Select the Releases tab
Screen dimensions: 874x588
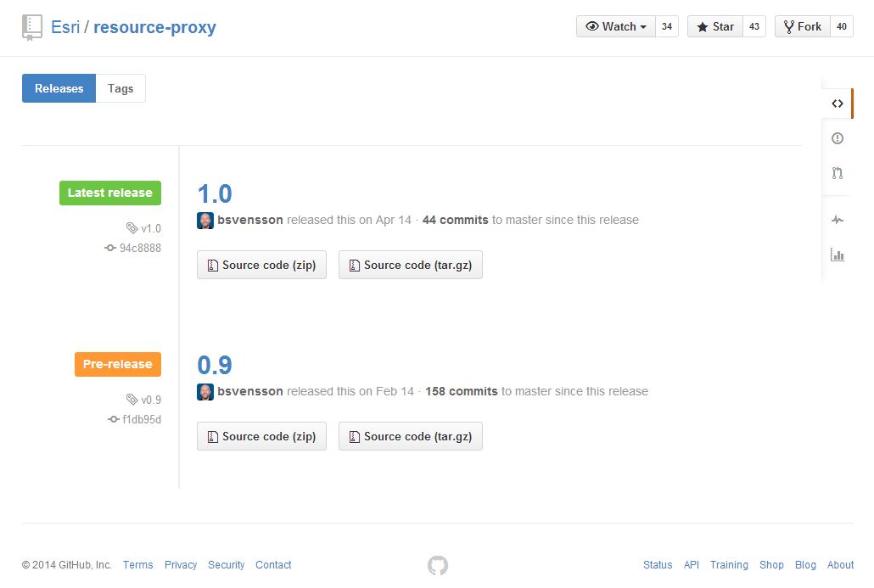click(x=59, y=88)
